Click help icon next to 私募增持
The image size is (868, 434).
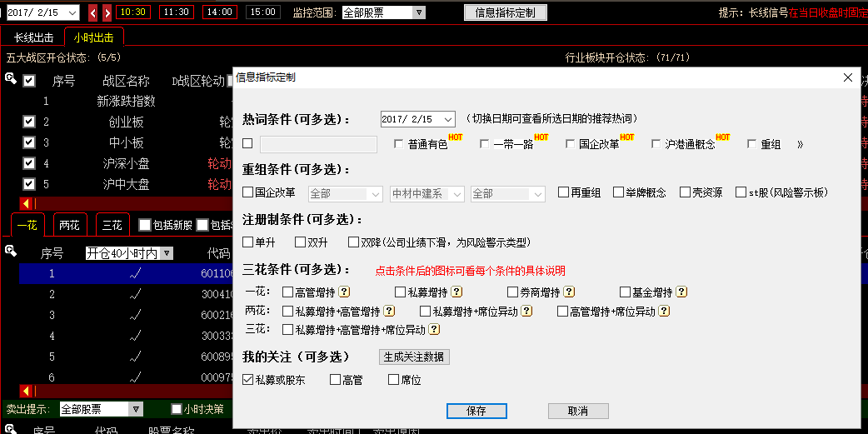click(456, 292)
